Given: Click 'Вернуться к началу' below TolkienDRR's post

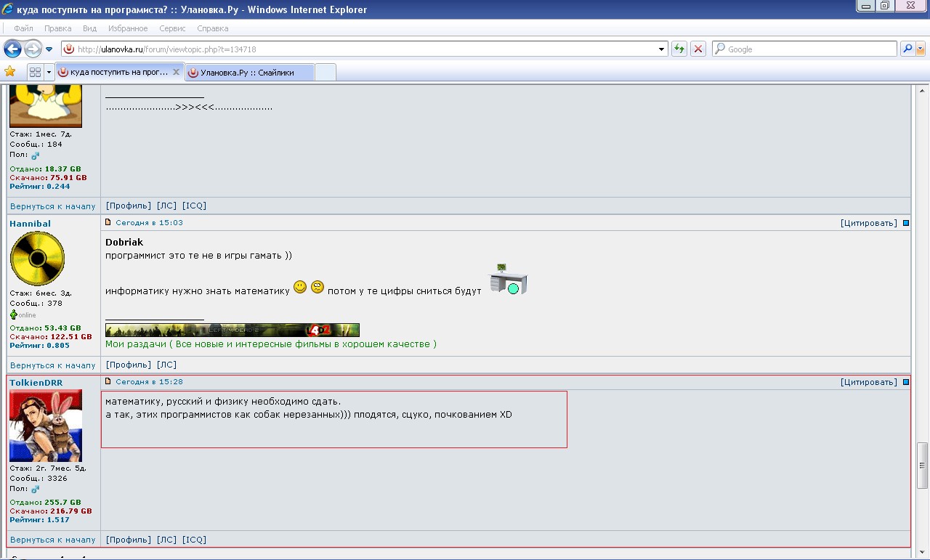Looking at the screenshot, I should (x=53, y=540).
